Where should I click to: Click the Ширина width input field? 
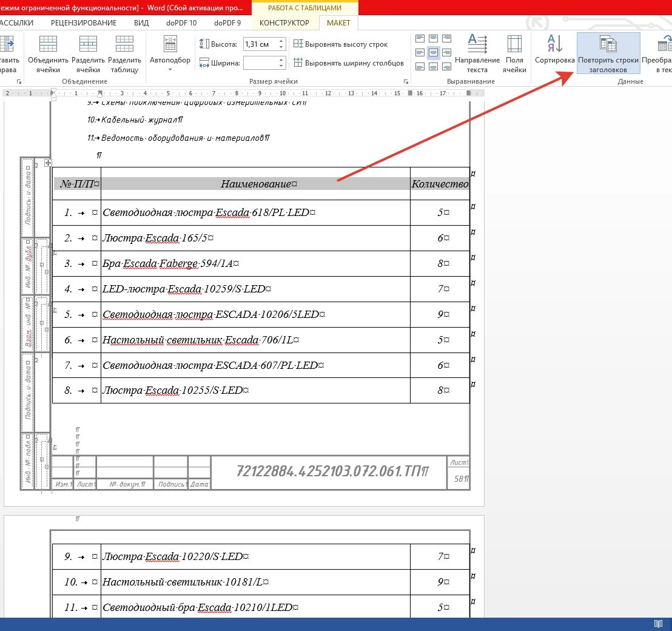tap(260, 63)
